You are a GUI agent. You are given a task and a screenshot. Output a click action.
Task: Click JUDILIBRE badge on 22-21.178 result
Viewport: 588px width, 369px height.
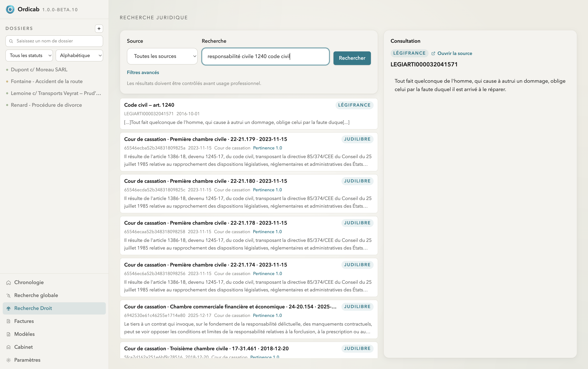tap(357, 223)
